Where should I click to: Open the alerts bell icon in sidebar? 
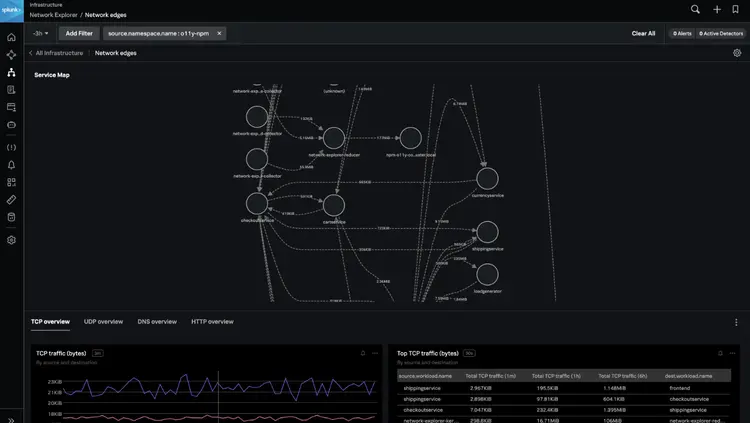coord(12,164)
